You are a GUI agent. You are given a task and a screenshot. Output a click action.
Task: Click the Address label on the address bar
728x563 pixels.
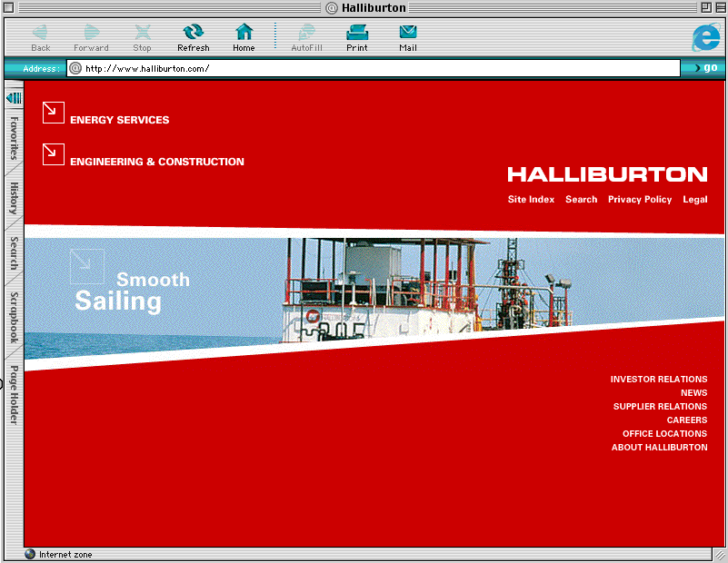41,69
